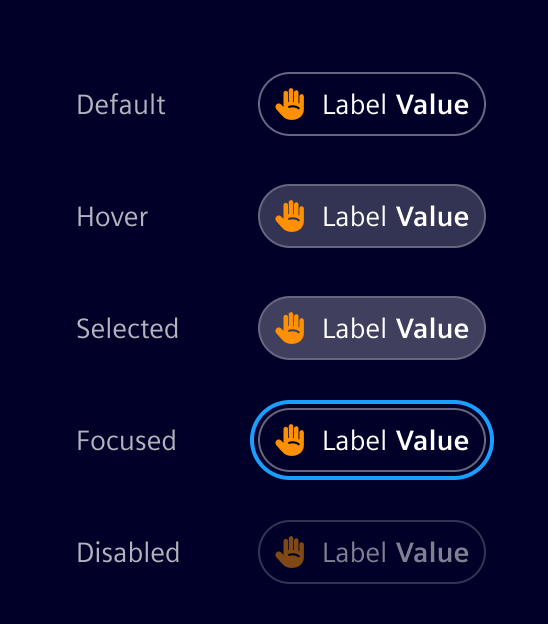
Task: Click the hand icon in the Focused chip
Action: [x=290, y=440]
